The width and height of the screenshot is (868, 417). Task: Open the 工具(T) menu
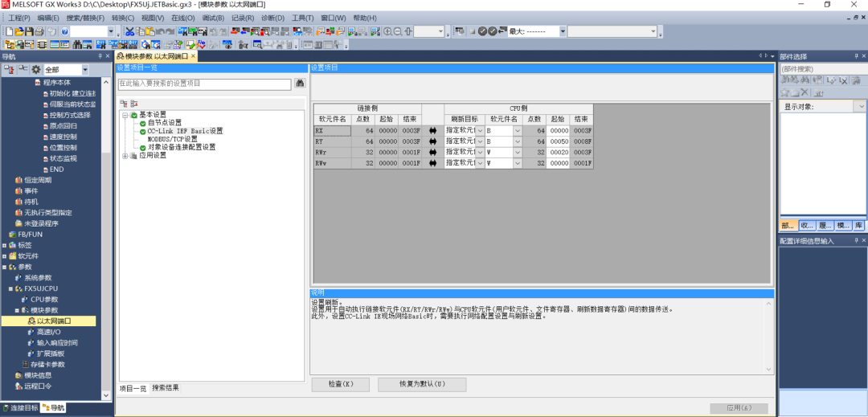(303, 18)
